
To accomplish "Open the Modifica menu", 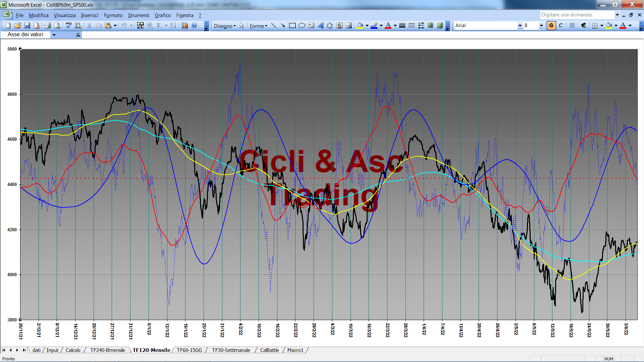I will point(39,15).
